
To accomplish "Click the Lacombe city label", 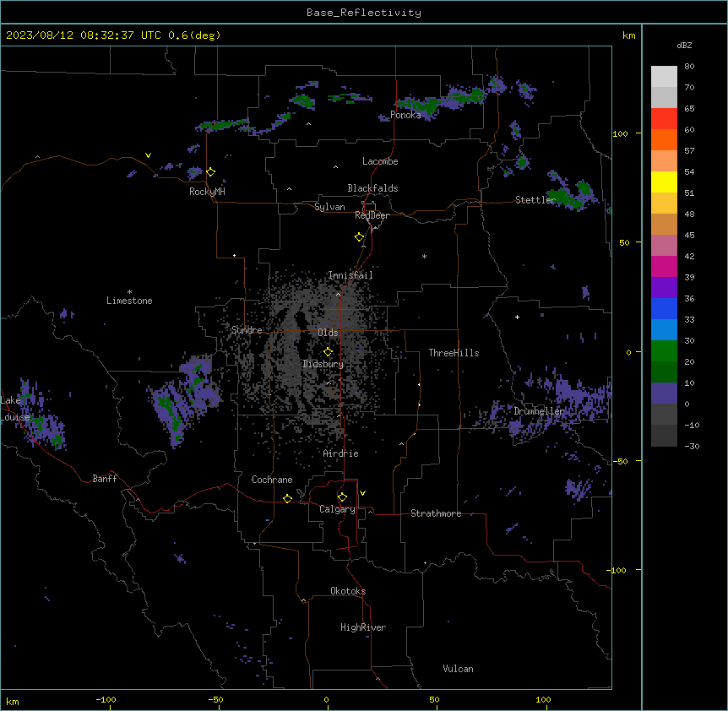I will point(380,161).
